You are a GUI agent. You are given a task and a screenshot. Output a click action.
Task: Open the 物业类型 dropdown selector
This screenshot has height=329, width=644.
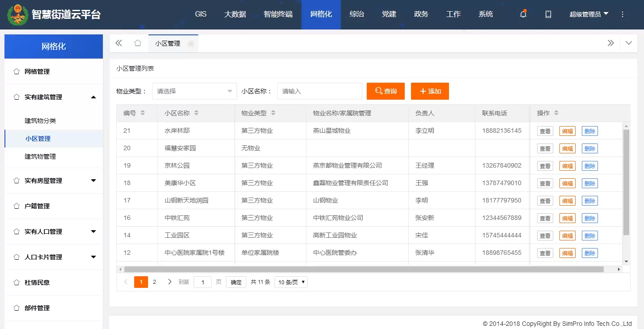[194, 91]
